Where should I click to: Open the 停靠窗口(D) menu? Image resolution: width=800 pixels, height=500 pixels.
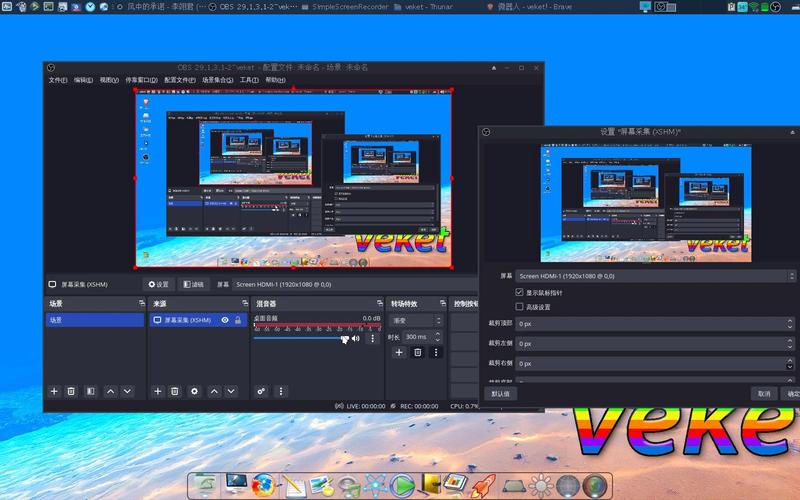[141, 80]
